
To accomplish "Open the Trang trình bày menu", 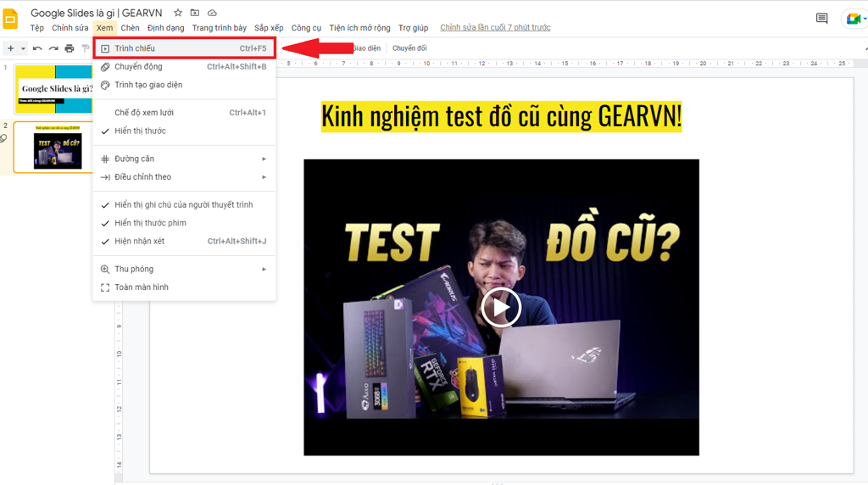I will coord(220,28).
